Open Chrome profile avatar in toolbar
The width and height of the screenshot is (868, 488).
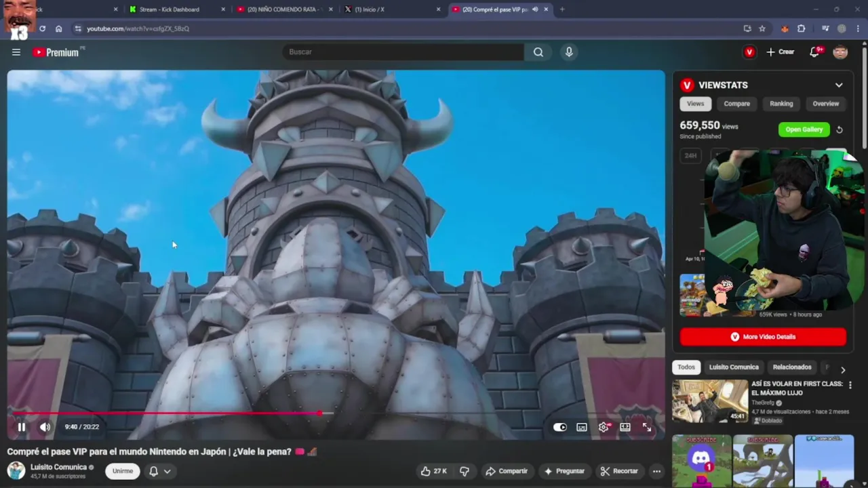click(842, 28)
